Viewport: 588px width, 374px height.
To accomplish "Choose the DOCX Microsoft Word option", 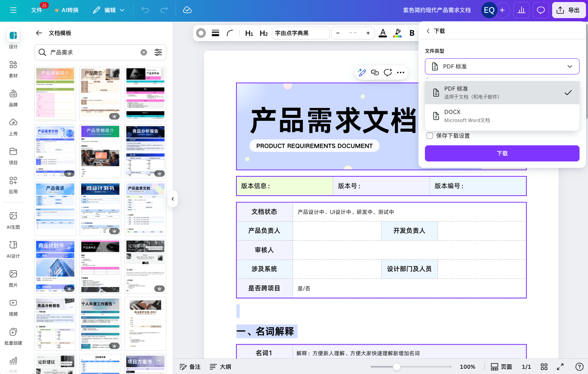I will pos(502,116).
